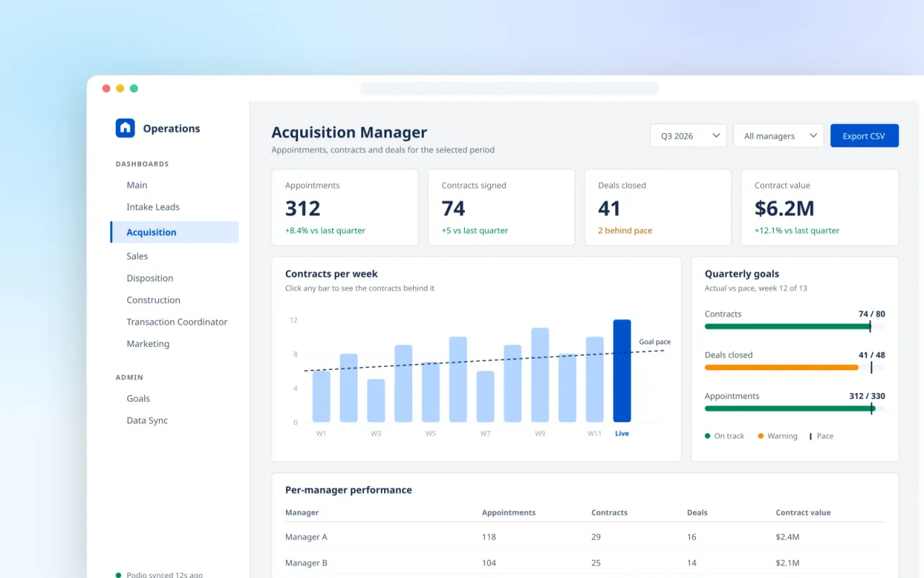Open the Data Sync admin page
The width and height of the screenshot is (924, 578).
click(147, 420)
